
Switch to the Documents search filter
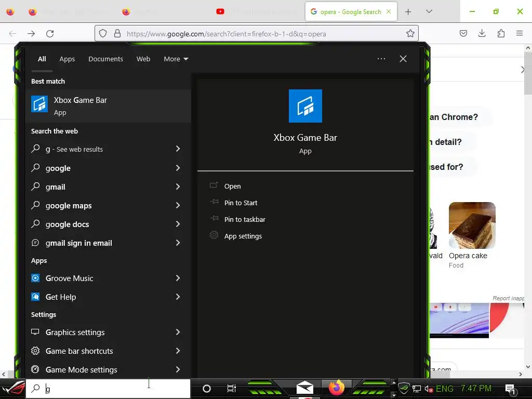105,59
